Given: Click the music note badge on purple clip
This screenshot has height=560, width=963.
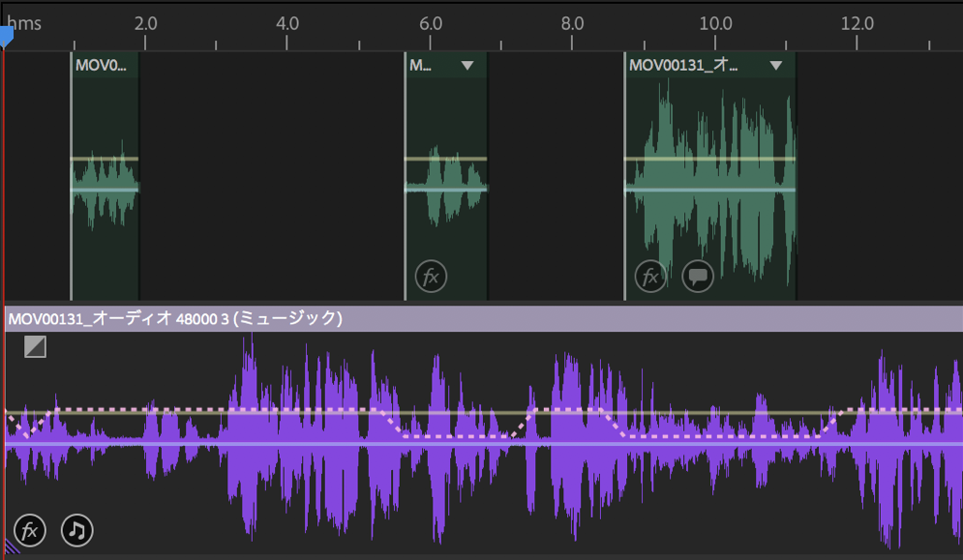Looking at the screenshot, I should click(76, 530).
